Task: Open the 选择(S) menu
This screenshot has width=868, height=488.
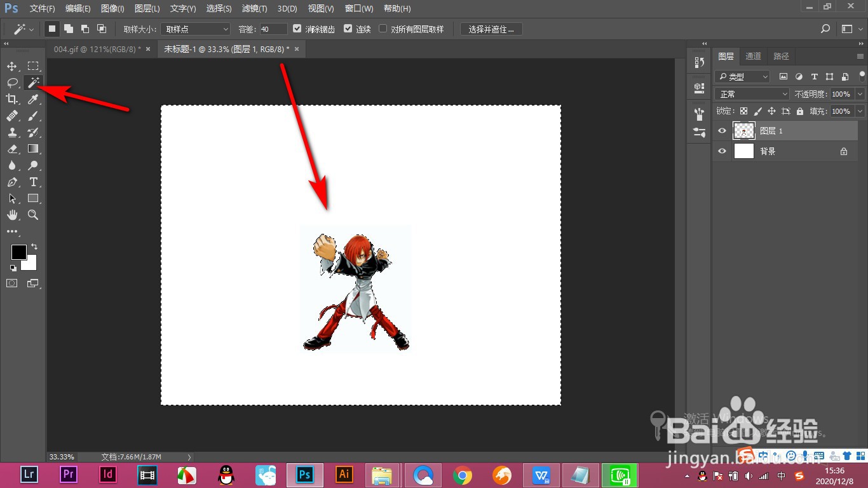Action: 219,9
